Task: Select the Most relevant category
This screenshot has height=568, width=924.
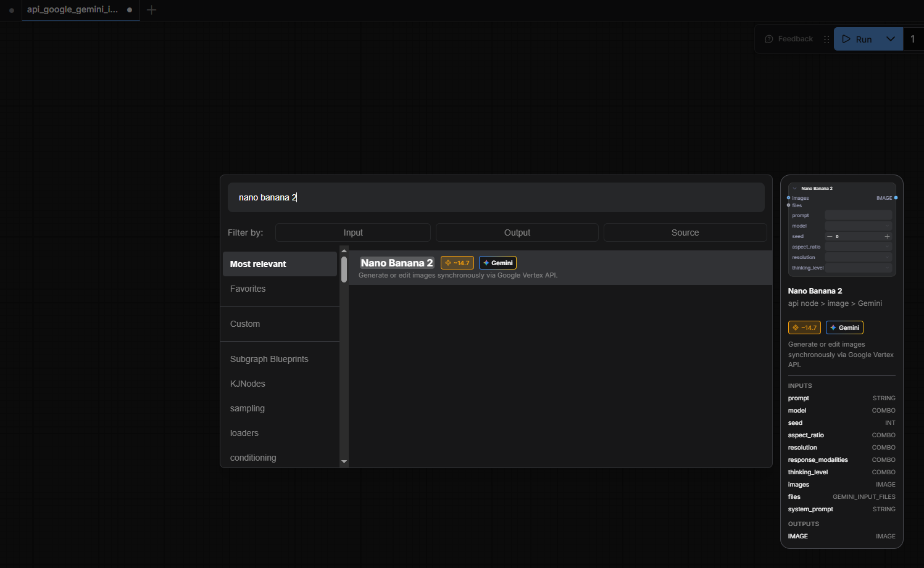Action: point(280,264)
